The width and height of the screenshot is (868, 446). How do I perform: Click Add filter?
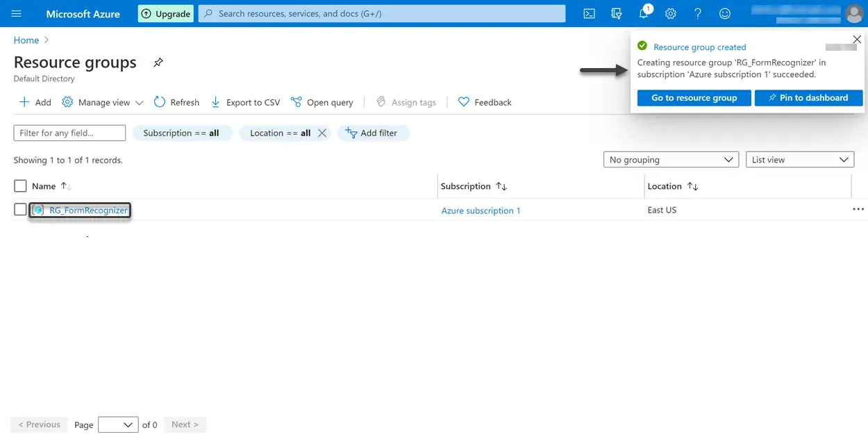(373, 133)
